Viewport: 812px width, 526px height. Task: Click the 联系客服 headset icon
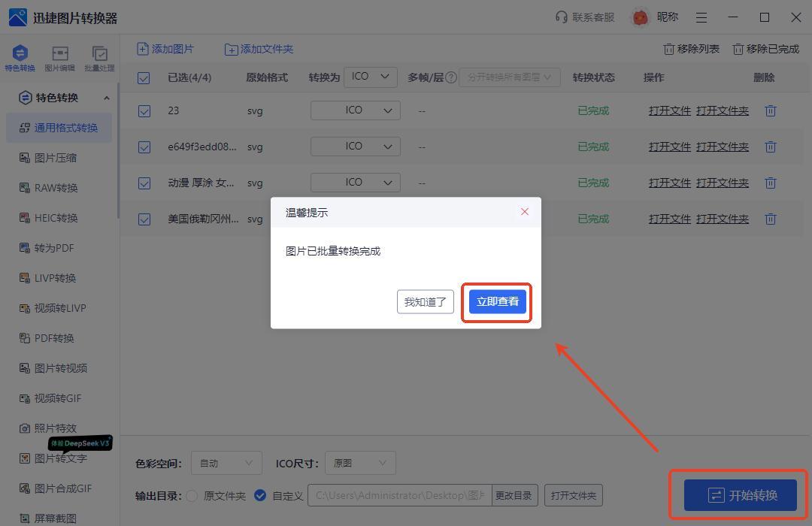tap(561, 17)
